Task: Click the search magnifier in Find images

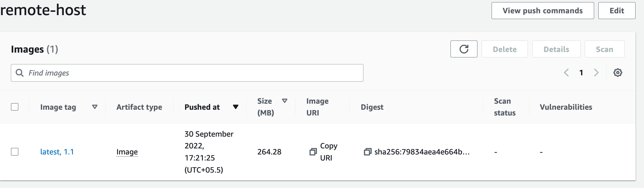Action: click(20, 73)
